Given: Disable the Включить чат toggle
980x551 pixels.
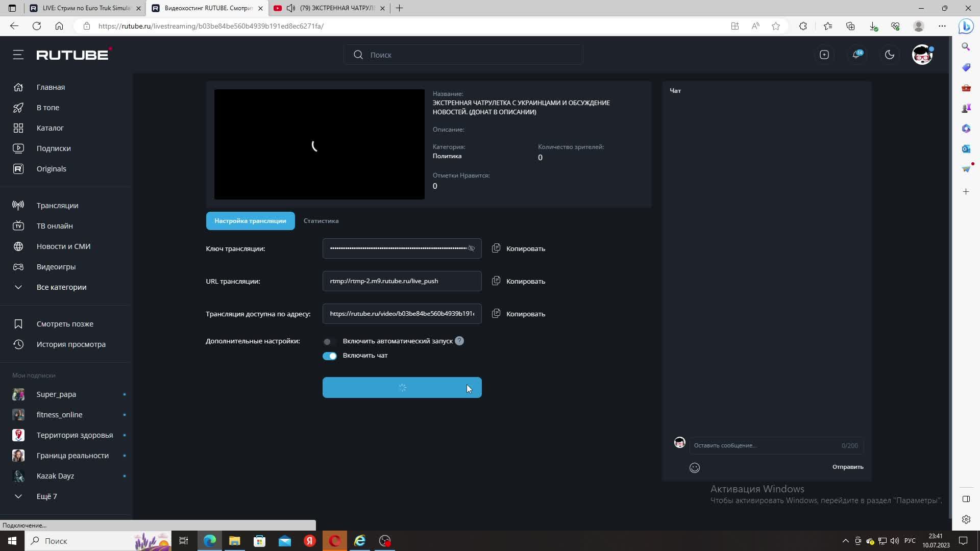Looking at the screenshot, I should [x=330, y=356].
